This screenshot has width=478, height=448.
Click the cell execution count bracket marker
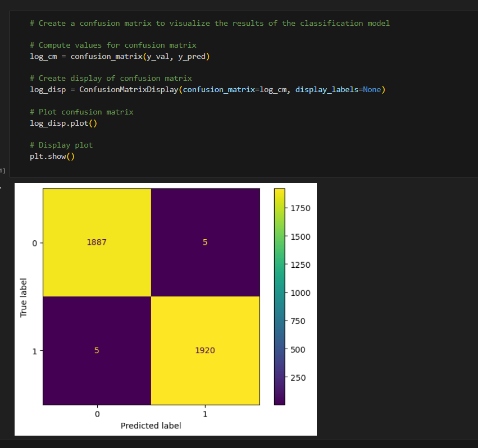(2, 170)
